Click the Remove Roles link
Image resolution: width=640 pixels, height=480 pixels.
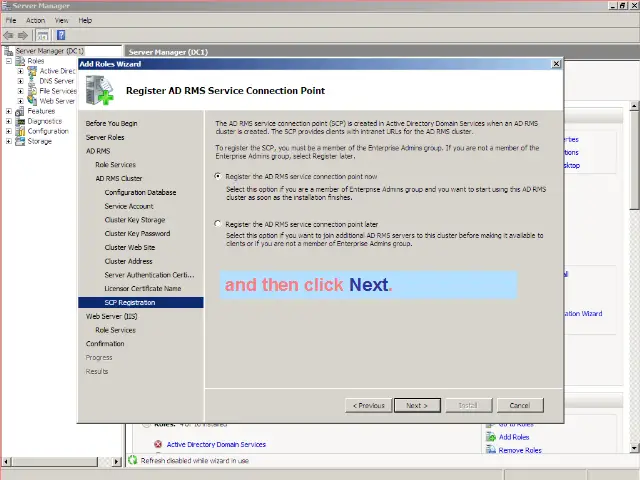[520, 450]
